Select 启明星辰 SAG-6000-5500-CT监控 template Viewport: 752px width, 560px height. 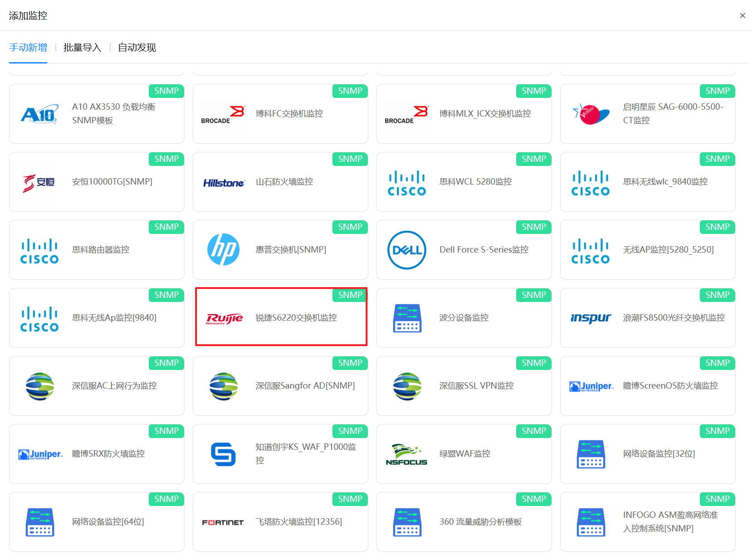coord(648,114)
